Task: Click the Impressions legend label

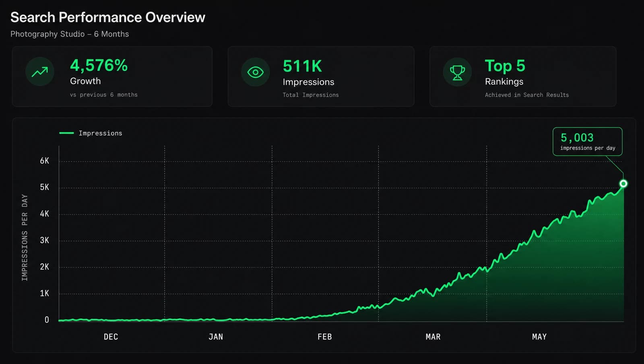Action: [100, 133]
